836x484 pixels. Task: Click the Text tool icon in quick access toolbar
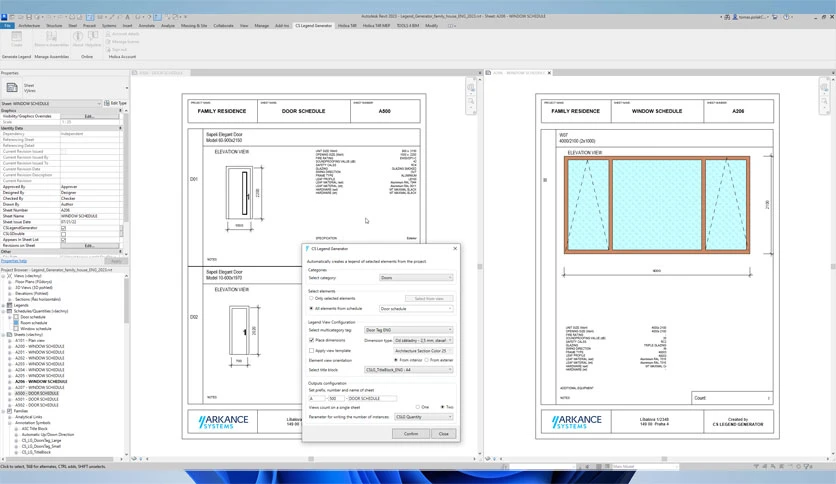pyautogui.click(x=127, y=17)
